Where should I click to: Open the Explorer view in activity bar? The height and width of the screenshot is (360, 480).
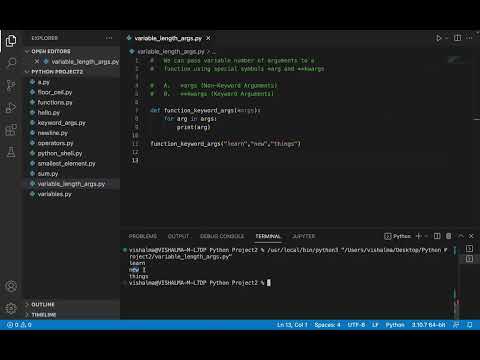click(11, 41)
